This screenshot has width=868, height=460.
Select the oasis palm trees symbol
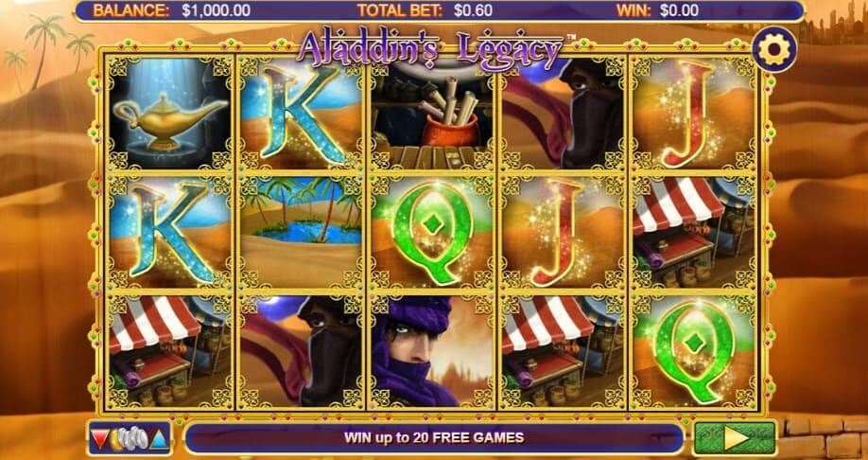pos(301,231)
